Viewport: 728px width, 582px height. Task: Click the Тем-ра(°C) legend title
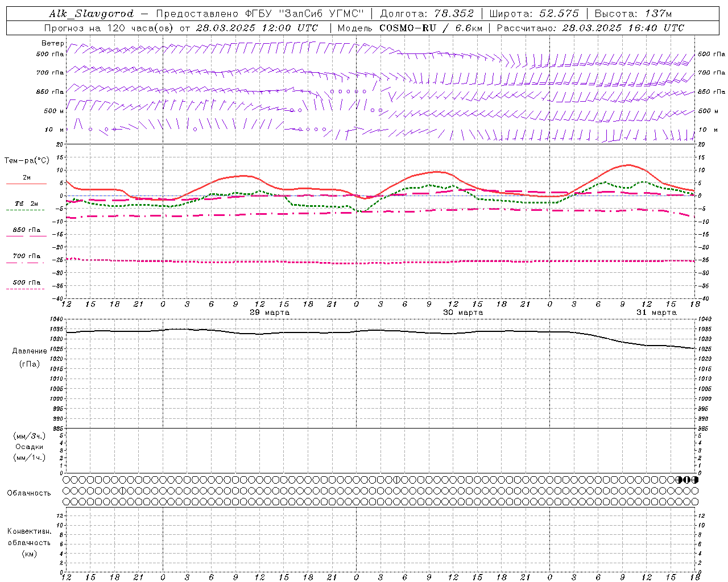(27, 161)
